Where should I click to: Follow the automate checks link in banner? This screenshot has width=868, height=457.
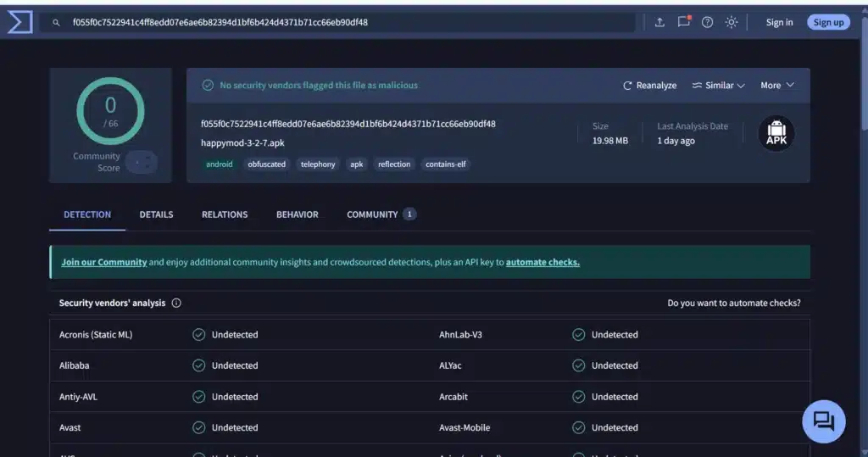click(542, 262)
